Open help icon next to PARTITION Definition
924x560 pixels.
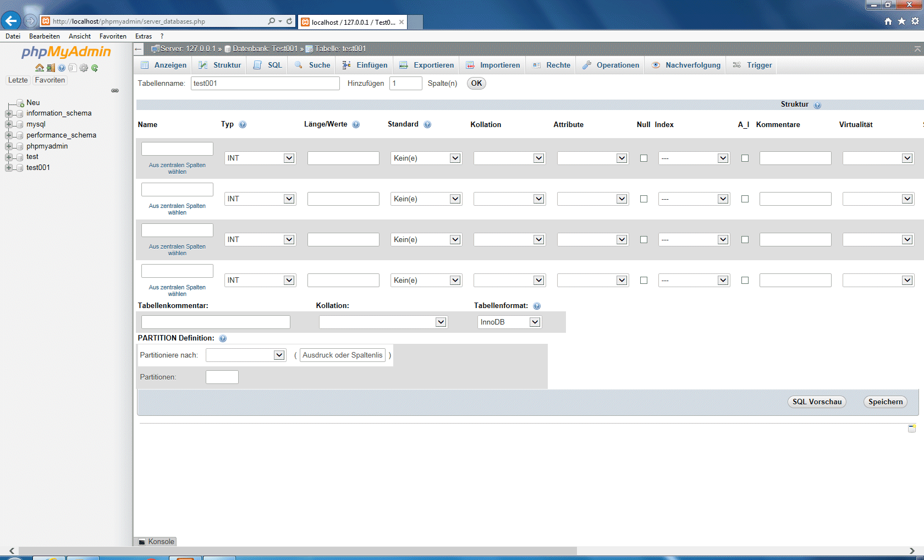tap(223, 338)
